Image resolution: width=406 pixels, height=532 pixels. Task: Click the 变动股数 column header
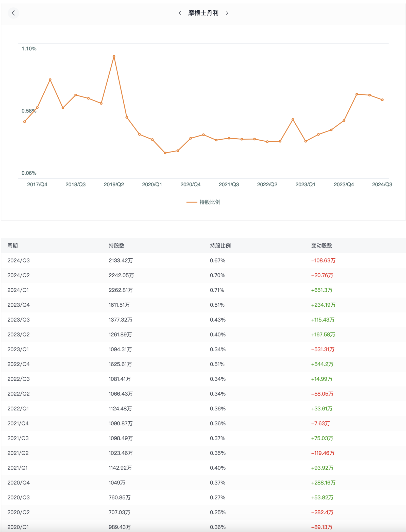click(x=322, y=246)
